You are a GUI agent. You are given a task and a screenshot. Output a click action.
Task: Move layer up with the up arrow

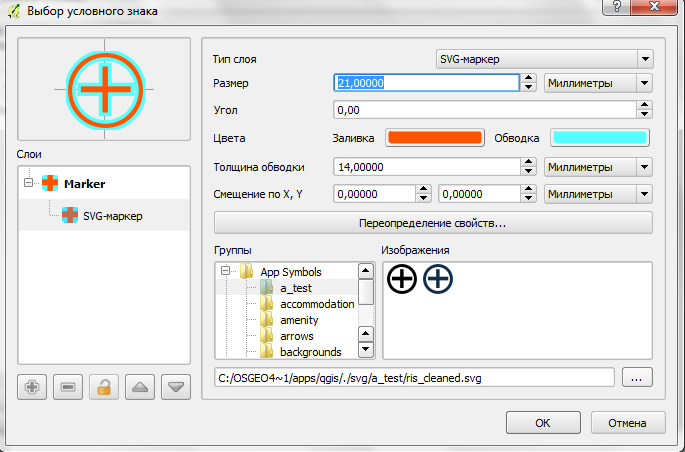140,387
